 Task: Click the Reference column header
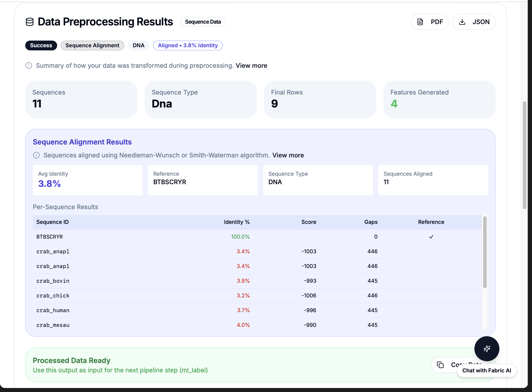click(431, 222)
